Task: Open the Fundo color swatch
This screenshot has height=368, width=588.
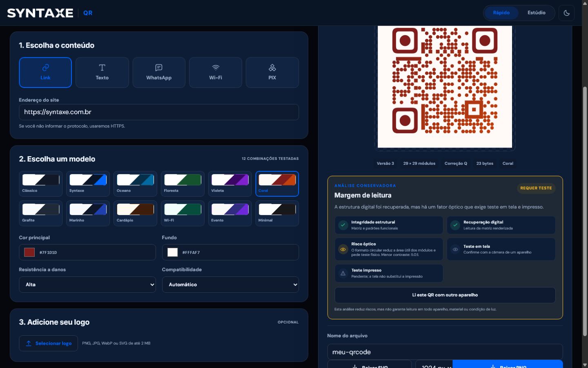Action: click(172, 252)
